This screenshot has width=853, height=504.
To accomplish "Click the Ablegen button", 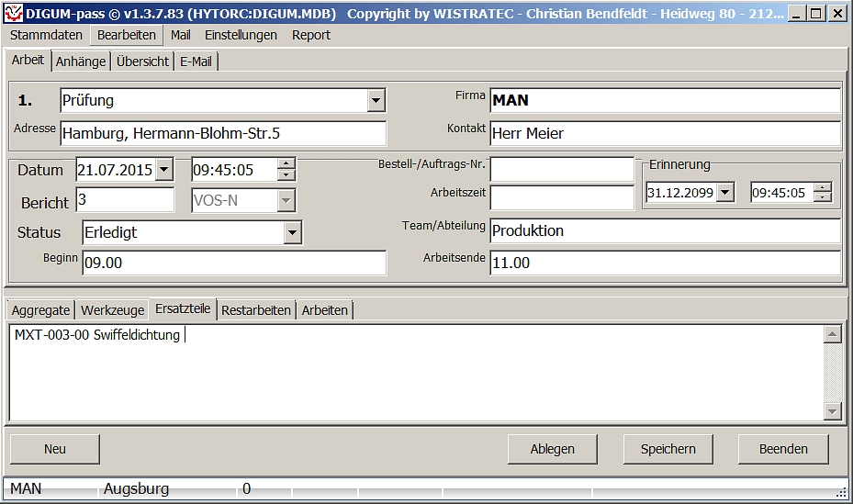I will [x=553, y=449].
